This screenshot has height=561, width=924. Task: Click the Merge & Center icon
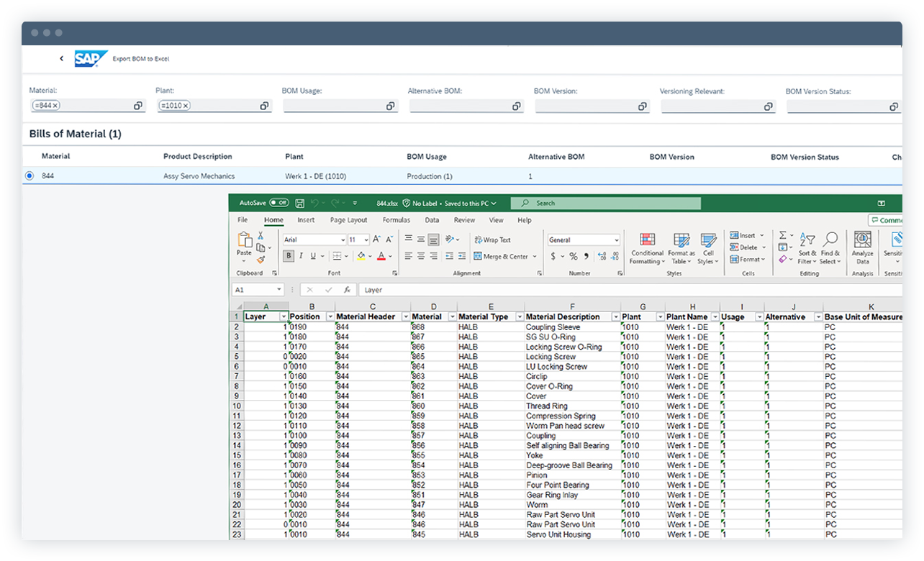point(478,256)
